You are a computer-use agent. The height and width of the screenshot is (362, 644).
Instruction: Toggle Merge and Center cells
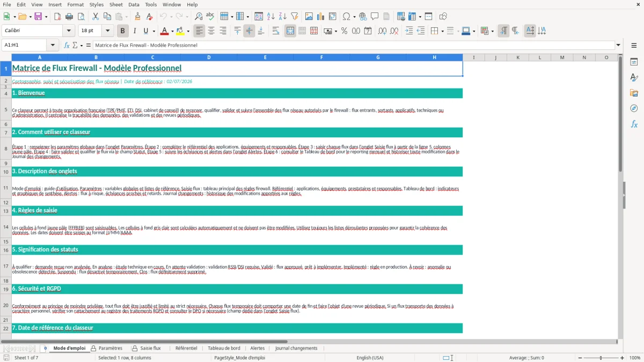[x=290, y=31]
